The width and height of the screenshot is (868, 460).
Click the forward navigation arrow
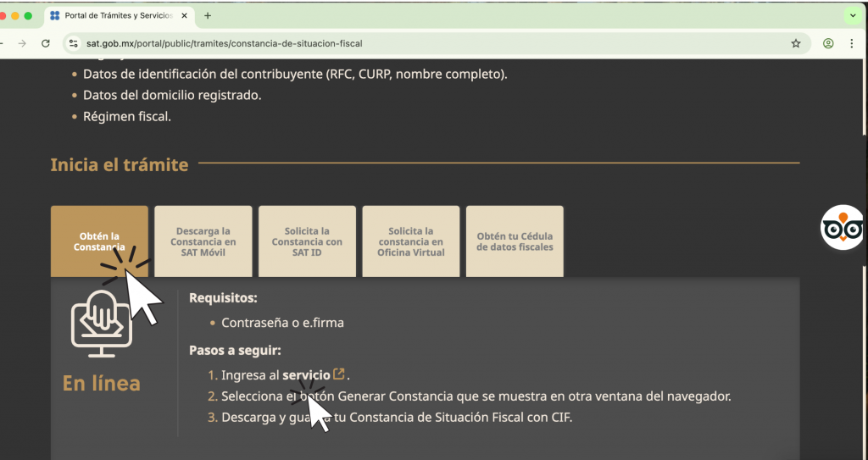click(22, 43)
